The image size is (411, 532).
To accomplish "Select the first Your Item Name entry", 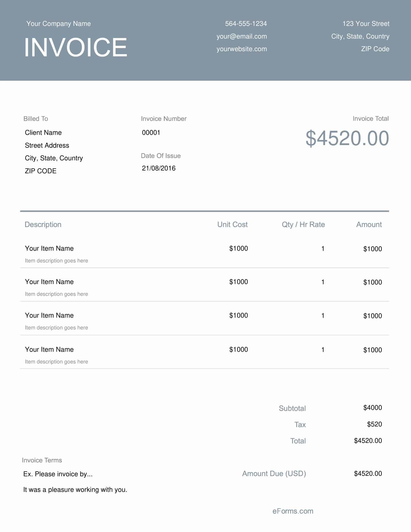I will (x=49, y=248).
